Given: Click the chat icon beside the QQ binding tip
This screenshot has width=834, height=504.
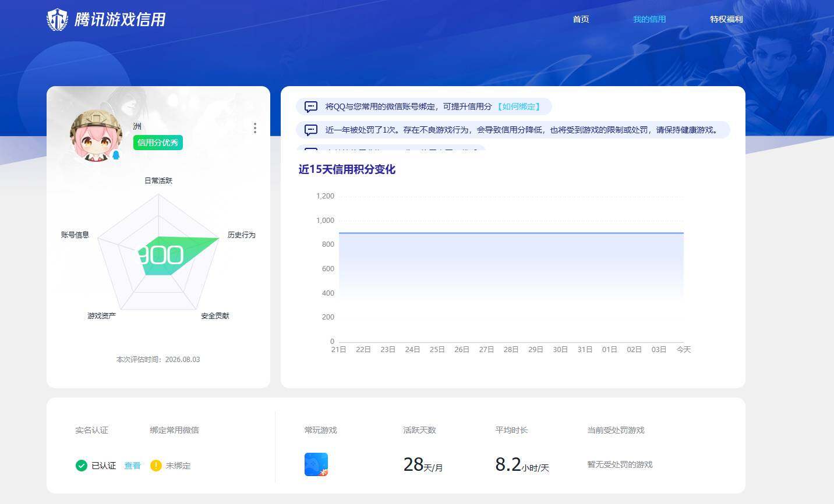Looking at the screenshot, I should pos(311,107).
